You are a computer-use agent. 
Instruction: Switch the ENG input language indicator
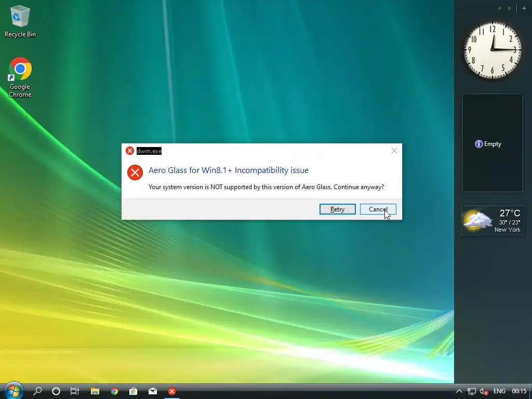[x=499, y=391]
